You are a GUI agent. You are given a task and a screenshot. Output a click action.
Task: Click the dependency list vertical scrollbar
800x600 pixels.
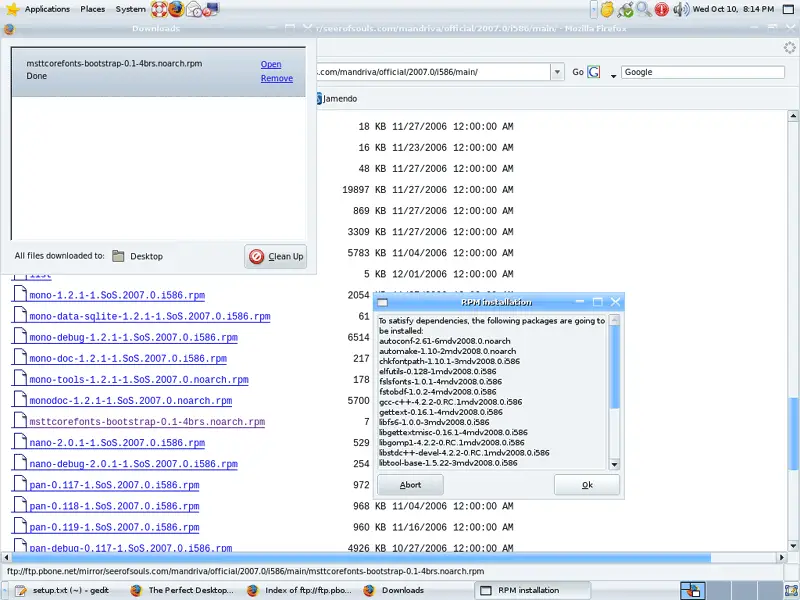click(x=614, y=390)
